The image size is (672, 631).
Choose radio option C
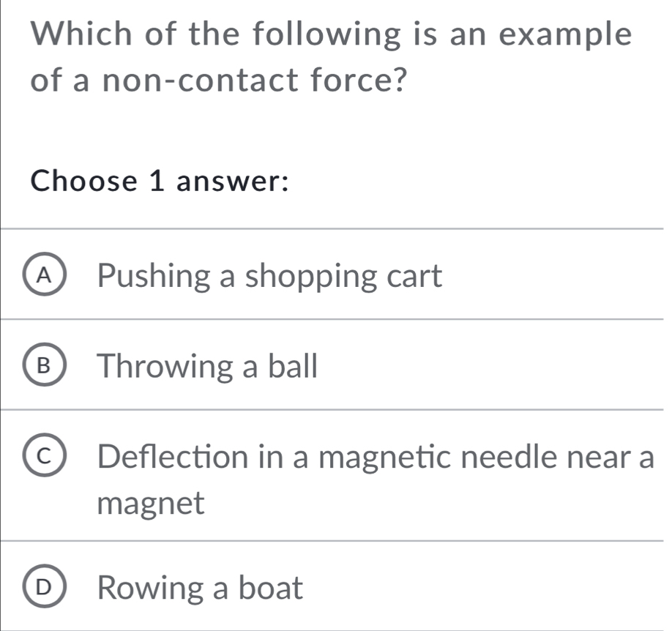46,457
